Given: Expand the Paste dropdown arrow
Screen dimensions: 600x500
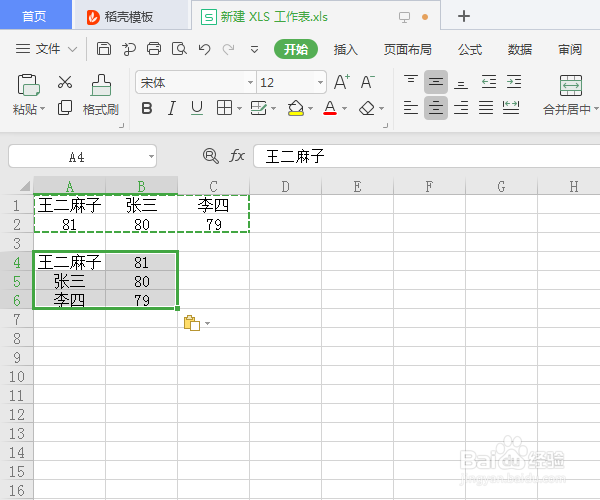Looking at the screenshot, I should tap(42, 109).
